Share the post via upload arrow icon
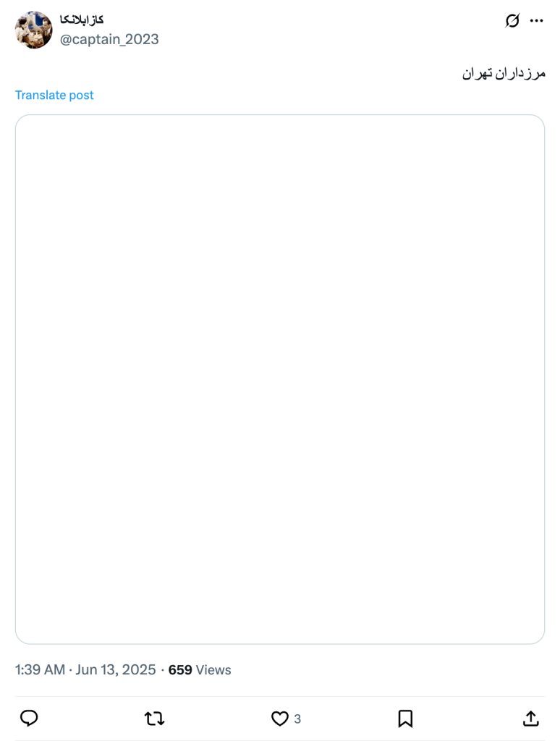 [x=531, y=719]
